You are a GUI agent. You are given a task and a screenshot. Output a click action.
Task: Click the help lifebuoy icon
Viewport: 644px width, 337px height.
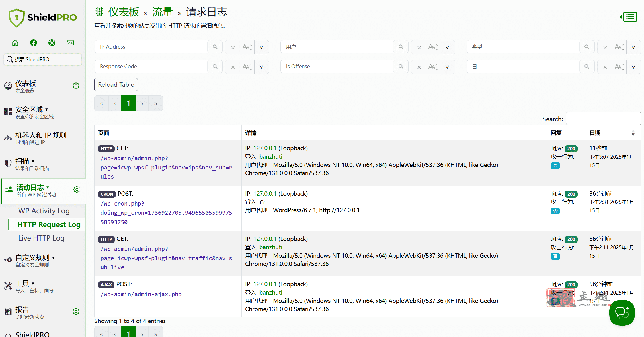click(x=52, y=43)
